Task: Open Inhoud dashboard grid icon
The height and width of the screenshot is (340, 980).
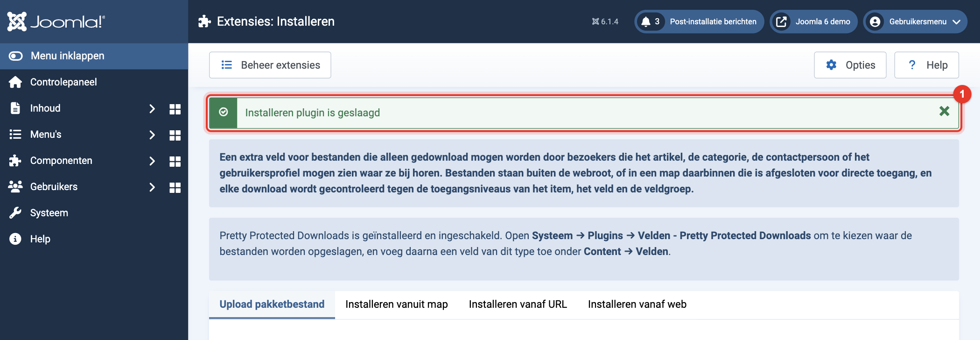Action: coord(175,109)
